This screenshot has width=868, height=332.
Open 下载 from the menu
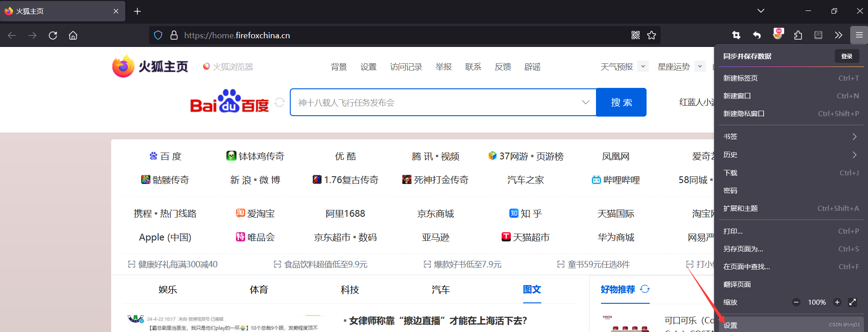[x=791, y=173]
